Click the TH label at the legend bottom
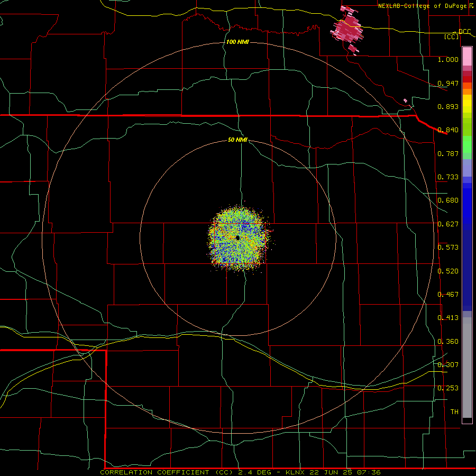Viewport: 476px width, 476px height. pyautogui.click(x=454, y=411)
